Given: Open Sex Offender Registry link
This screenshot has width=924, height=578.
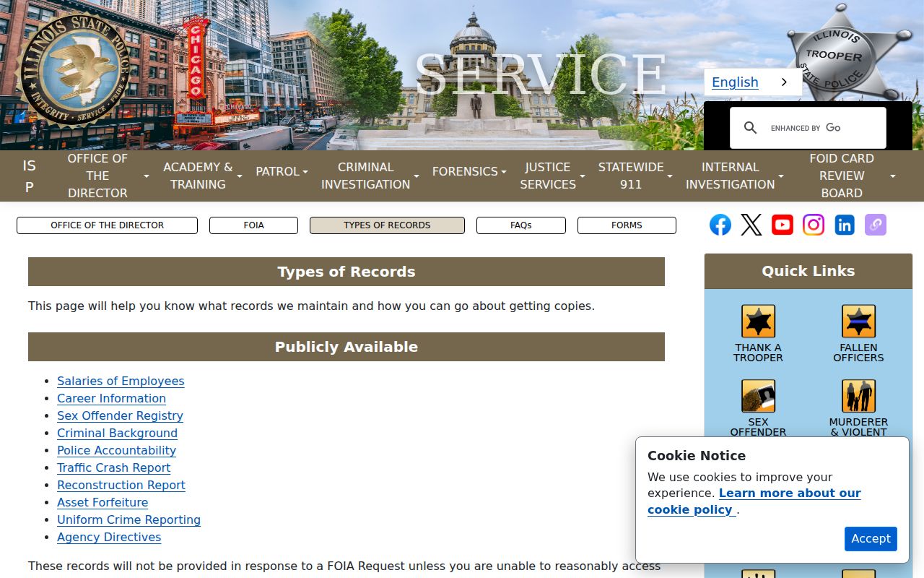Looking at the screenshot, I should (120, 416).
